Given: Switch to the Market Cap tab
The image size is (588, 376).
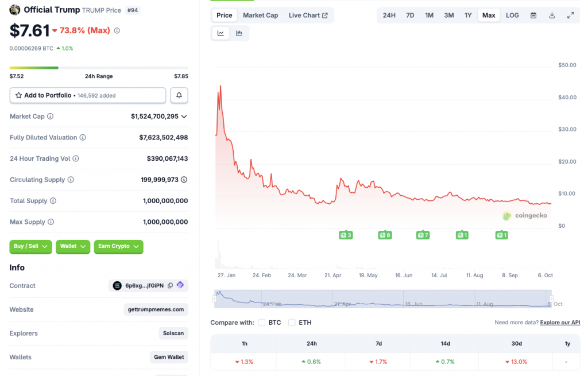Looking at the screenshot, I should pos(260,15).
